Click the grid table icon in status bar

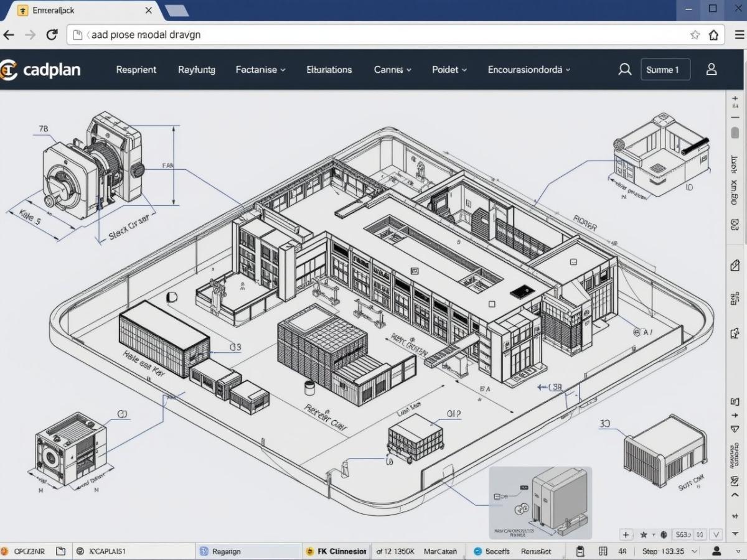click(x=603, y=551)
